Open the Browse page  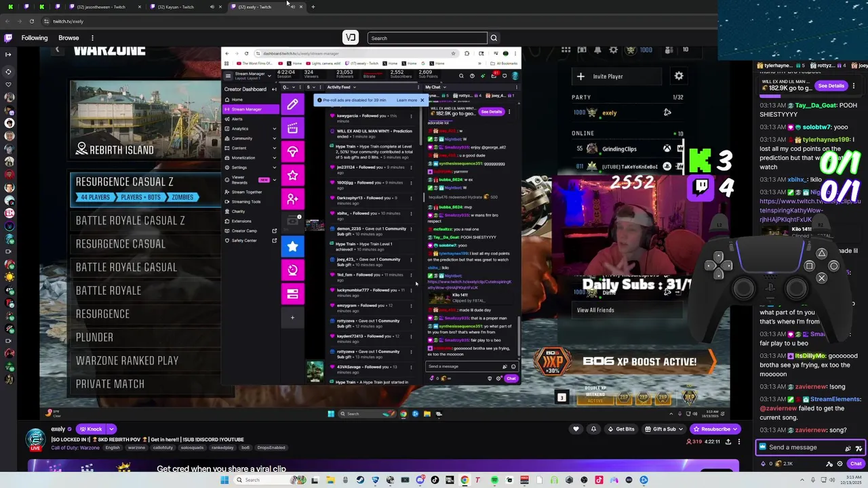point(68,38)
